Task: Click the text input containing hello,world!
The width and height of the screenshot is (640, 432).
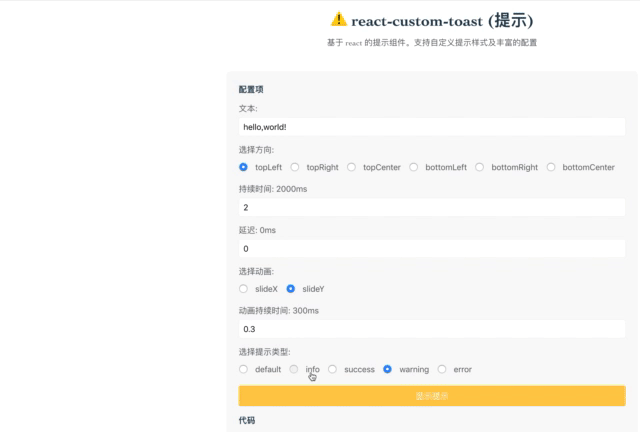Action: pyautogui.click(x=432, y=127)
